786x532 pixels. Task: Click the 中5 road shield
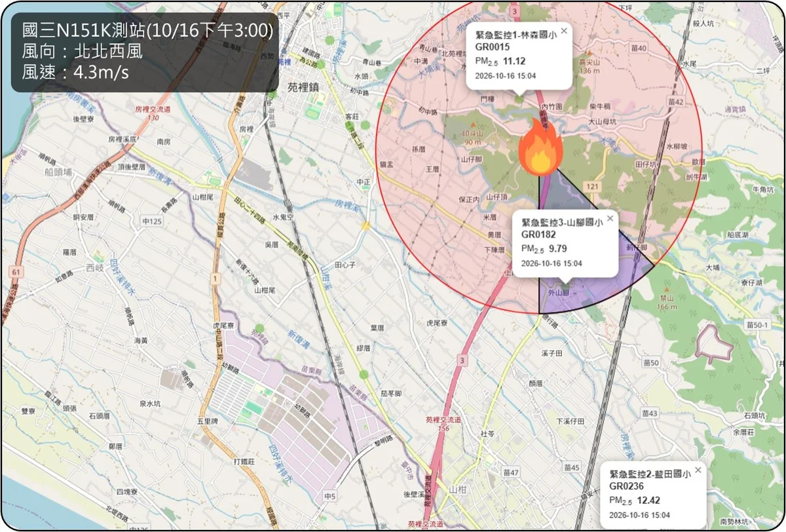(x=329, y=497)
